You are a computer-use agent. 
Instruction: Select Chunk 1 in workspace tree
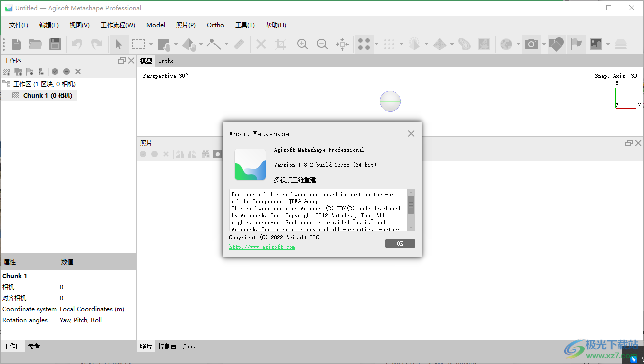coord(48,95)
